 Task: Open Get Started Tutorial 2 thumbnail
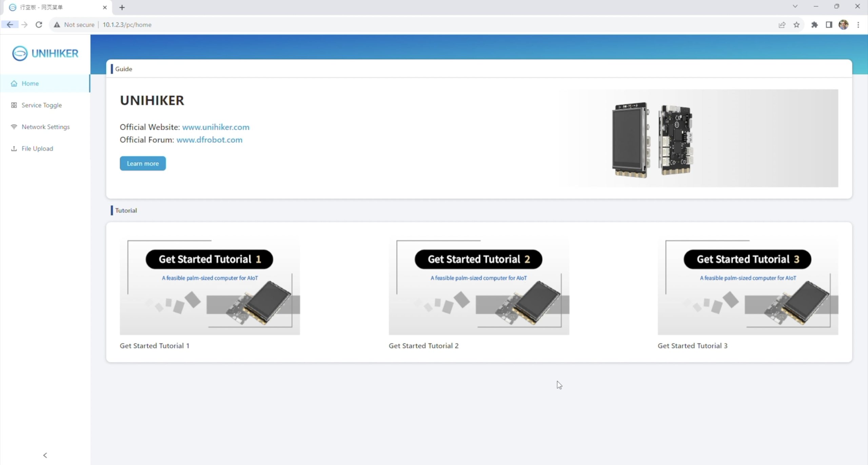click(479, 287)
